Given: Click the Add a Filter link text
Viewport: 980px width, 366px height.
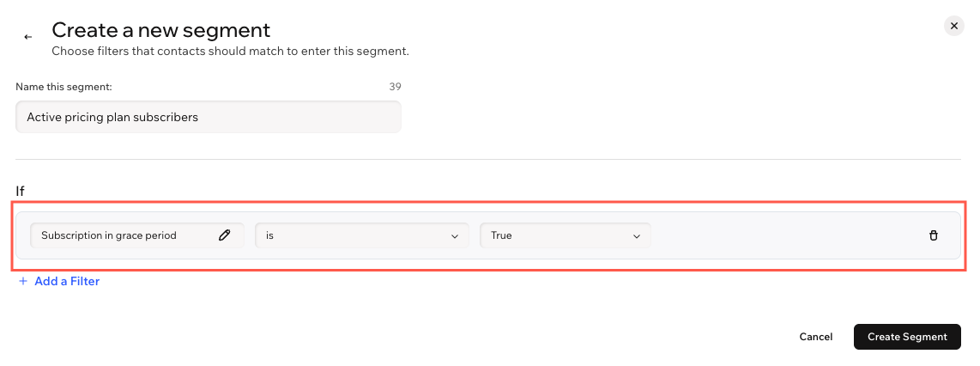Looking at the screenshot, I should pyautogui.click(x=67, y=282).
